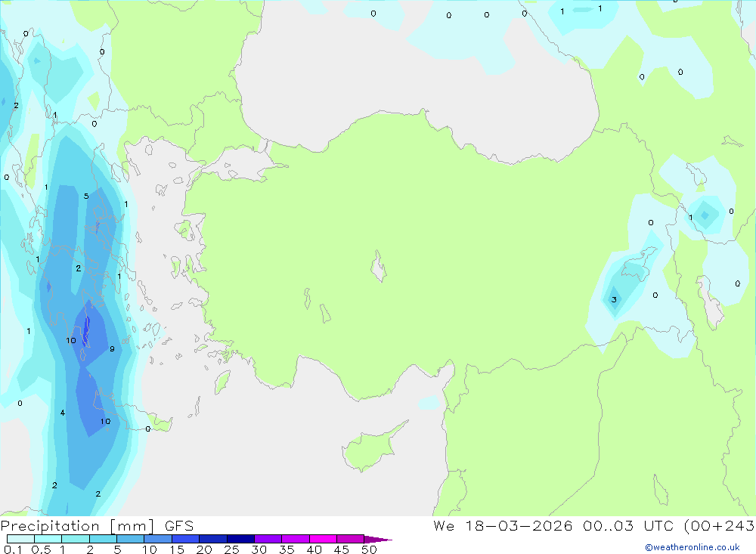Click the 30–35 mm legend color swatch

268,539
